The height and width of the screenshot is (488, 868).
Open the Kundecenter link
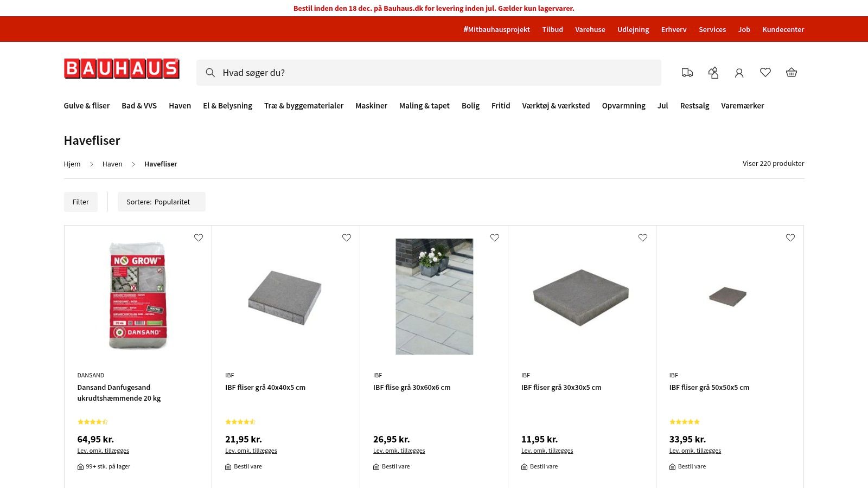pyautogui.click(x=783, y=29)
